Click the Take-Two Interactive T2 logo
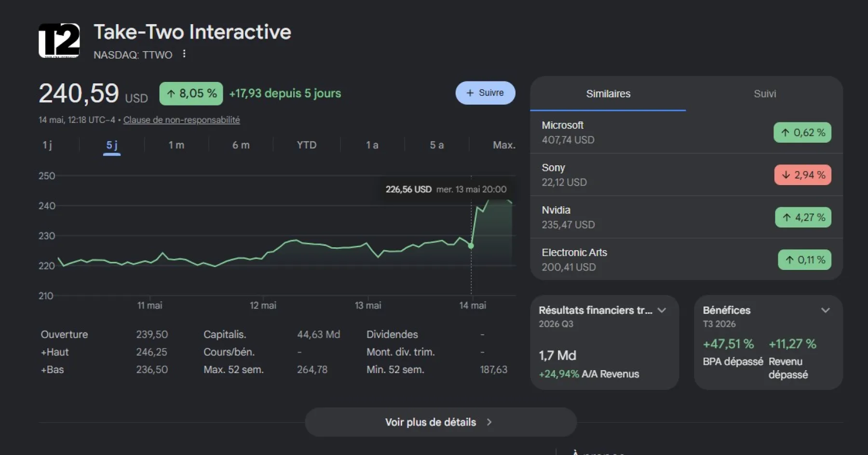Viewport: 868px width, 455px height. (59, 40)
